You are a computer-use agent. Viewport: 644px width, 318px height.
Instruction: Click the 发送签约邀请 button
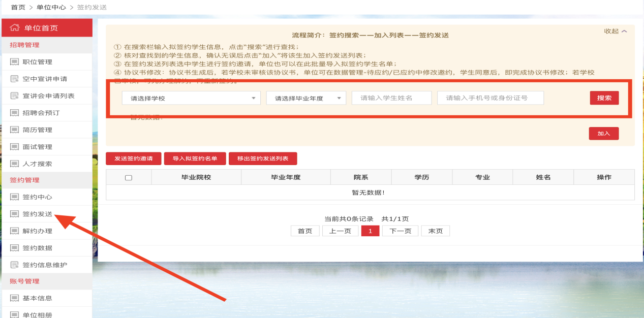click(x=133, y=158)
